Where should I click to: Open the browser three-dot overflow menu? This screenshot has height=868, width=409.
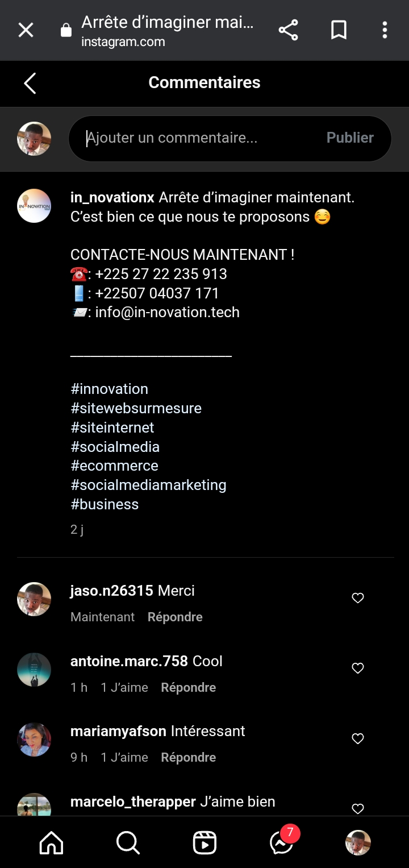[x=385, y=30]
